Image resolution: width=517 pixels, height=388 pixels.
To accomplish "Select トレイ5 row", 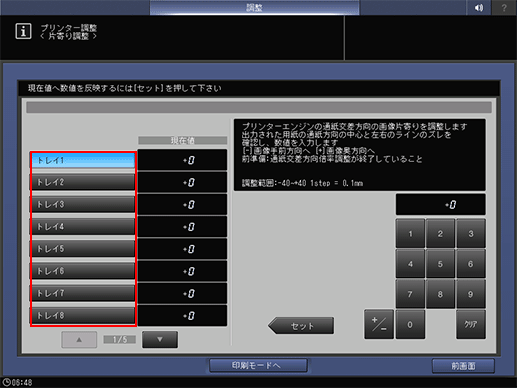I will (83, 249).
